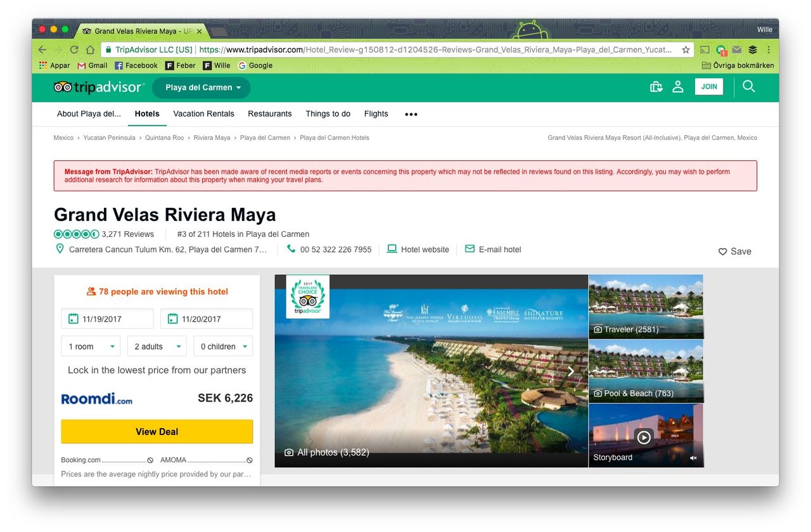Open the Chrome three-dot menu
The height and width of the screenshot is (532, 811).
pyautogui.click(x=769, y=49)
